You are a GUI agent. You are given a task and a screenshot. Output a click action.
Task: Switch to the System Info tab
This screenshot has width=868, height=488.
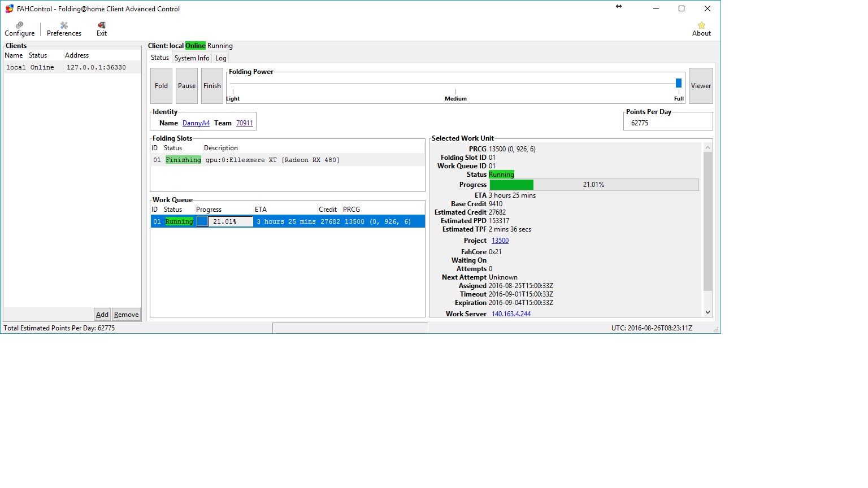(192, 58)
